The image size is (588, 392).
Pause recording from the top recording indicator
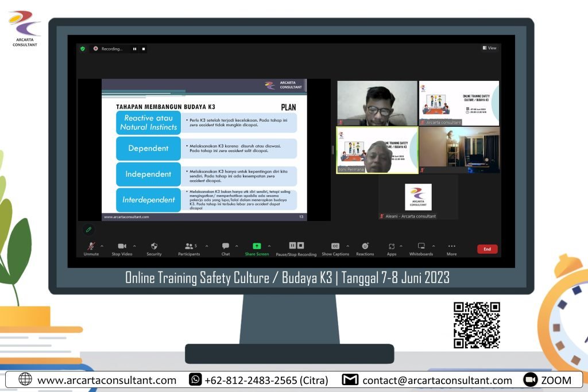pos(135,49)
